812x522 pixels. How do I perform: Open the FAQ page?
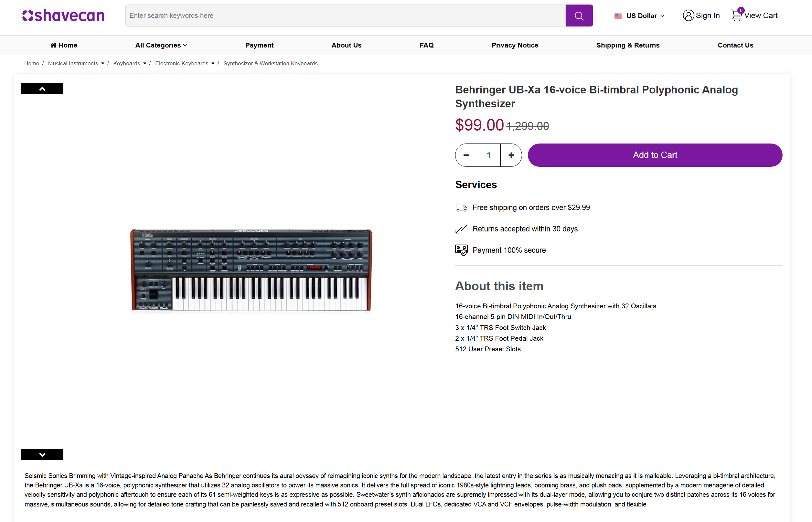(426, 45)
